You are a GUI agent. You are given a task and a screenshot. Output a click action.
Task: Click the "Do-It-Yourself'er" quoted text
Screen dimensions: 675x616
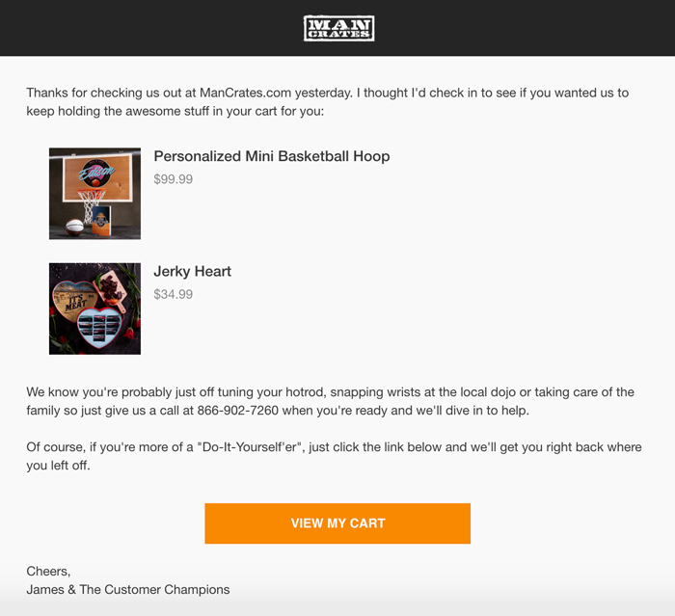[x=251, y=447]
